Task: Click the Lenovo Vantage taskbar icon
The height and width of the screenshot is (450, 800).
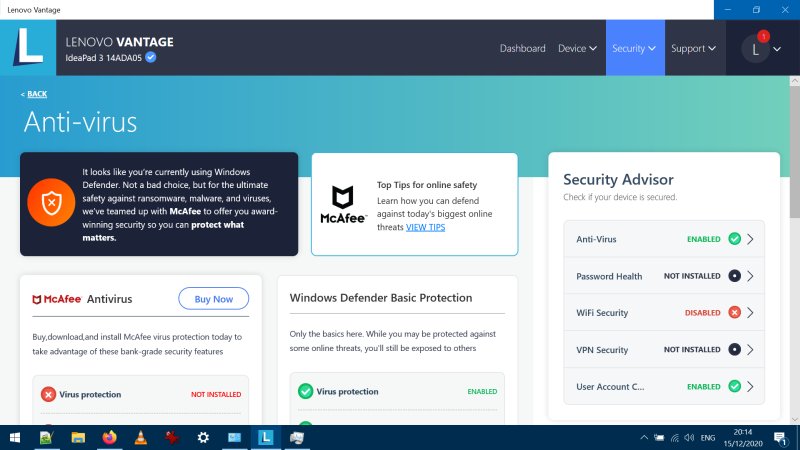Action: point(265,438)
